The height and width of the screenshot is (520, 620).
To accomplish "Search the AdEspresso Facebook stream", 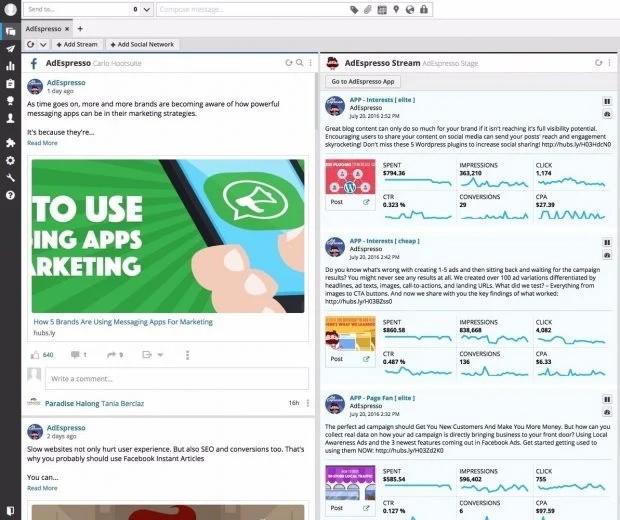I will point(300,62).
